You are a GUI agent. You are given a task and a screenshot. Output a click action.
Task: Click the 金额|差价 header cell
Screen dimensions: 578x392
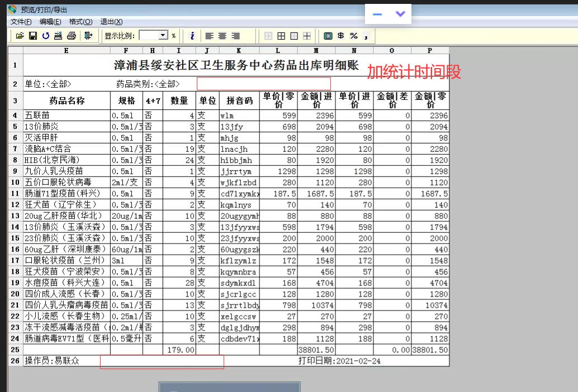pos(392,101)
